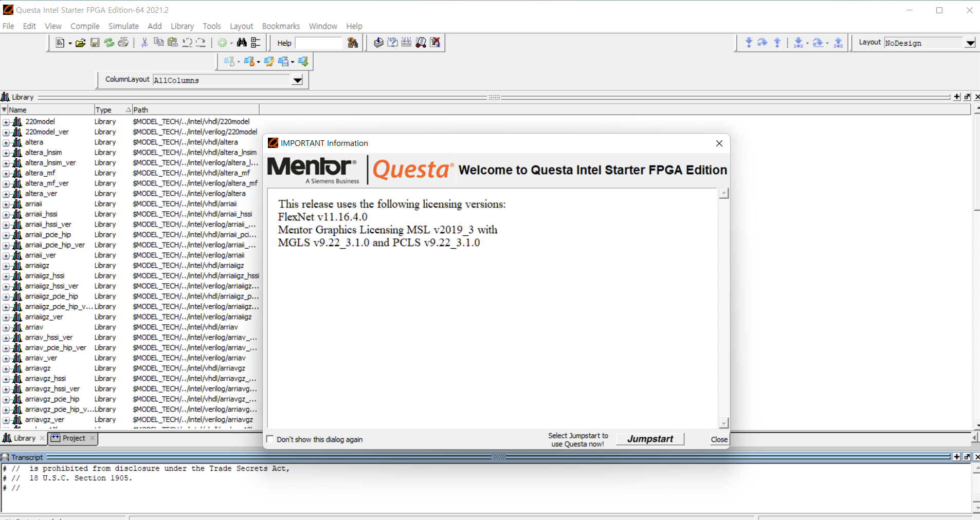Click the Redo arrow icon
The height and width of the screenshot is (520, 980).
201,43
